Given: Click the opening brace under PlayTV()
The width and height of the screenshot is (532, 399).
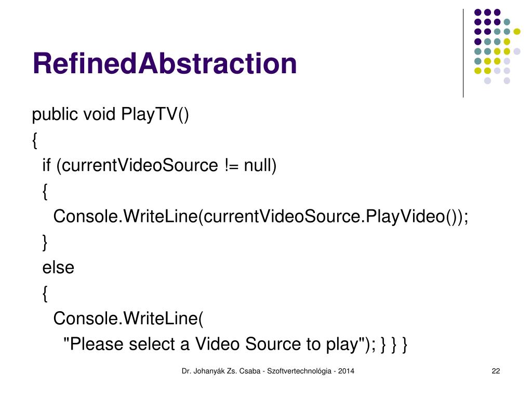Looking at the screenshot, I should pos(35,140).
